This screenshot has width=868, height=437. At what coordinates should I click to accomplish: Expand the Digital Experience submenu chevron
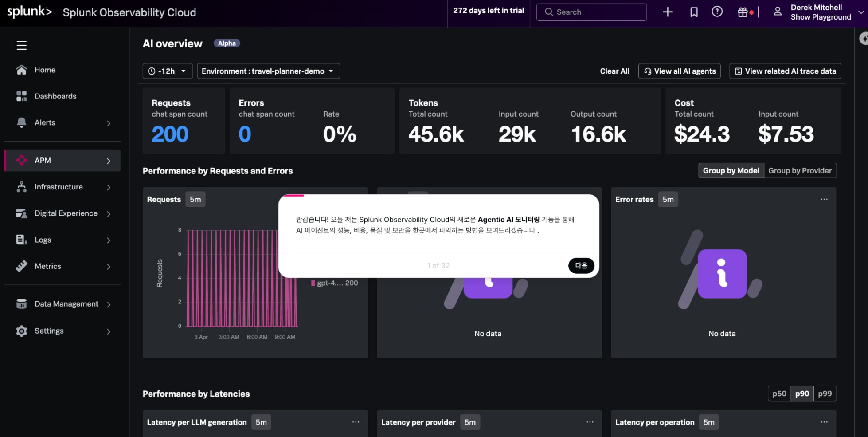[x=109, y=214]
